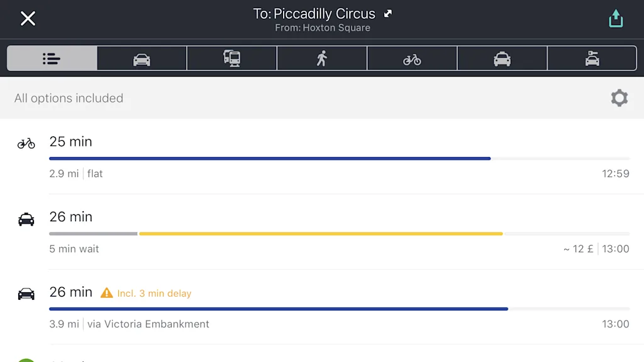Choose the car route via Victoria Embankment
The width and height of the screenshot is (644, 362).
(x=322, y=307)
